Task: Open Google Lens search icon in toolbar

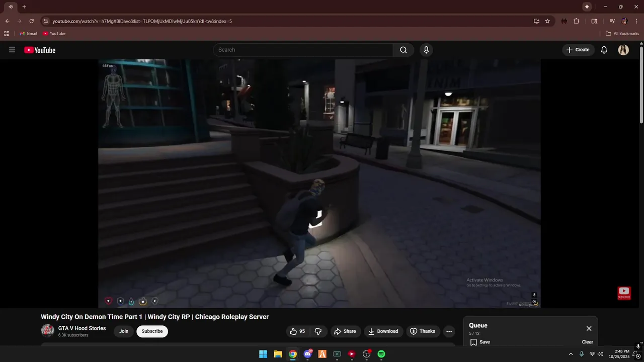Action: [594, 21]
